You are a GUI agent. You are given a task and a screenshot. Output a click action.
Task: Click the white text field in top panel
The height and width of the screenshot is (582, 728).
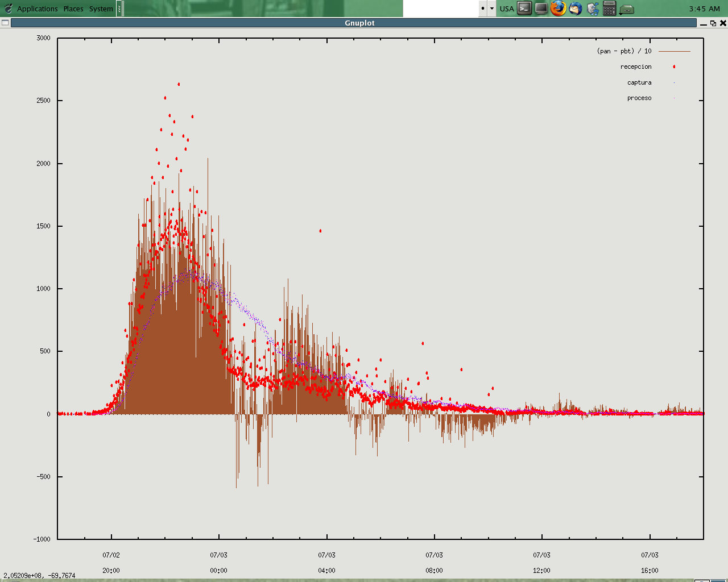coord(440,9)
